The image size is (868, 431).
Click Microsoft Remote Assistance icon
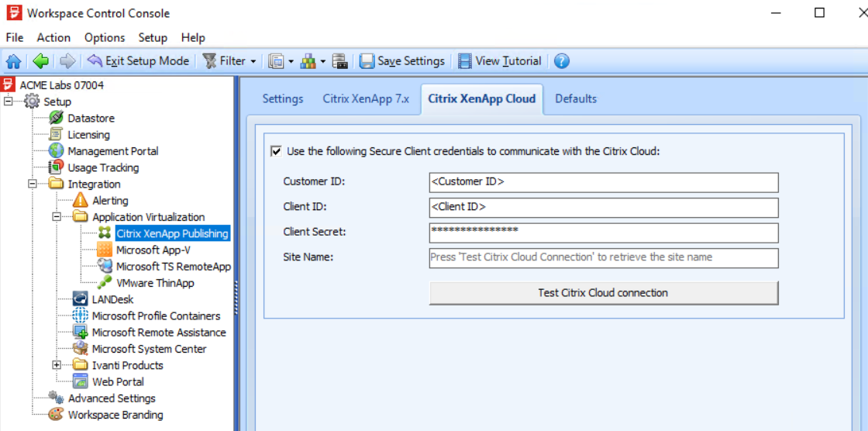pos(81,332)
